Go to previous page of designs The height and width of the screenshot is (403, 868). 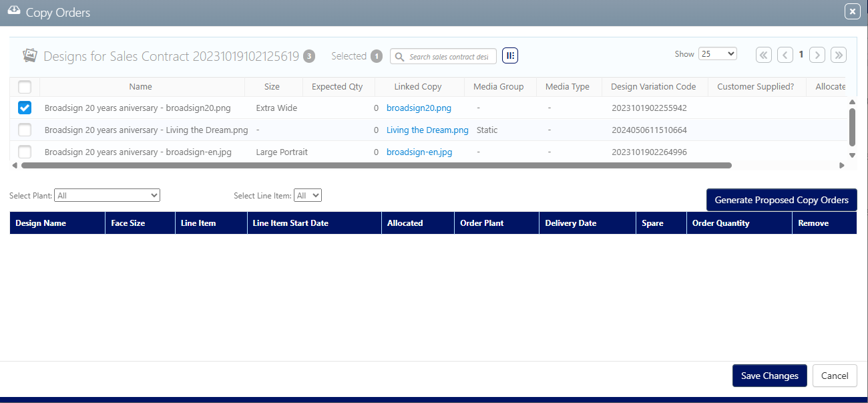[785, 55]
